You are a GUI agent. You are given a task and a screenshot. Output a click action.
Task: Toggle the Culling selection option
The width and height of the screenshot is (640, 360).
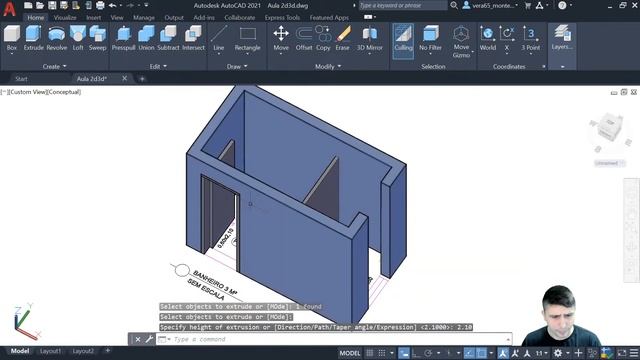(403, 41)
